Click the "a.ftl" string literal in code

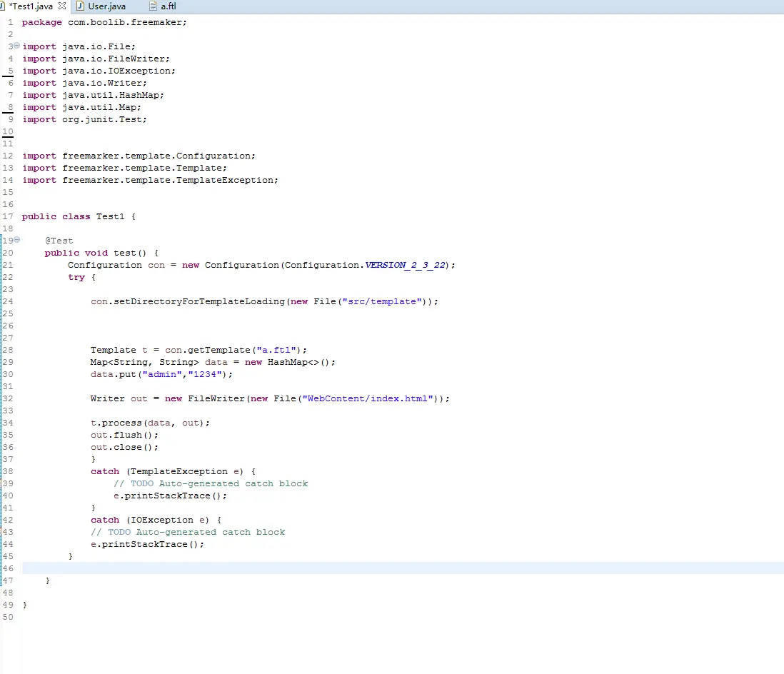[x=276, y=350]
